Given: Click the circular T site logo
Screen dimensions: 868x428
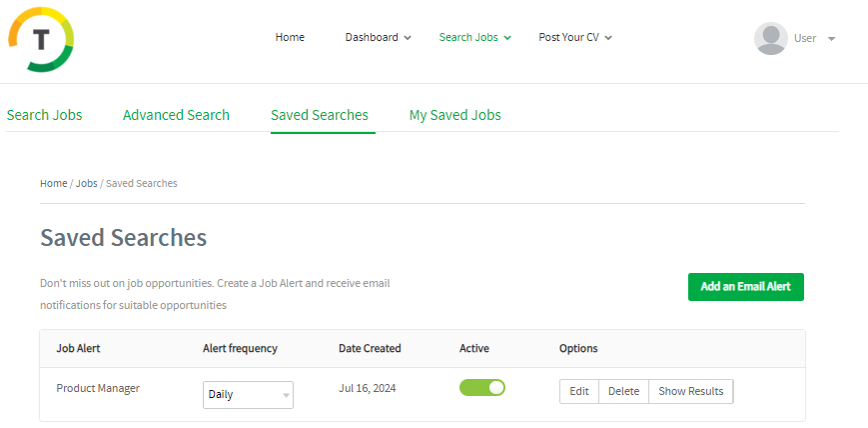Looking at the screenshot, I should tap(41, 40).
